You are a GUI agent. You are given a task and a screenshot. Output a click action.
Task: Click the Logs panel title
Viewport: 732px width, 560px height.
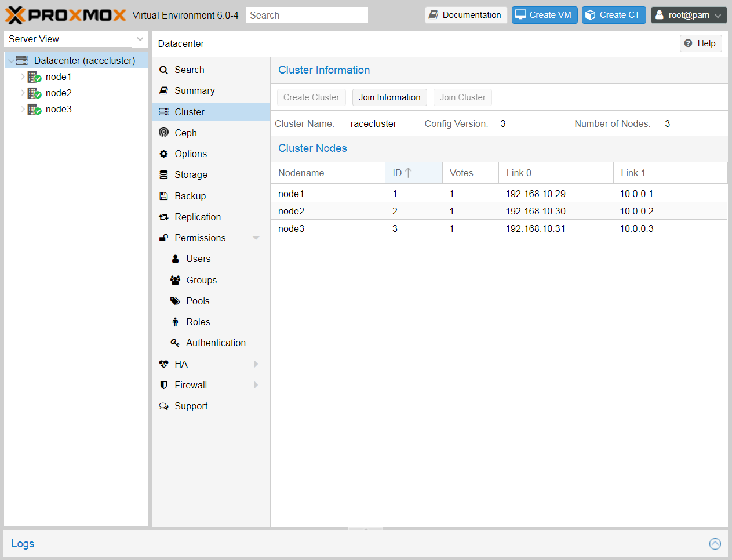point(23,544)
